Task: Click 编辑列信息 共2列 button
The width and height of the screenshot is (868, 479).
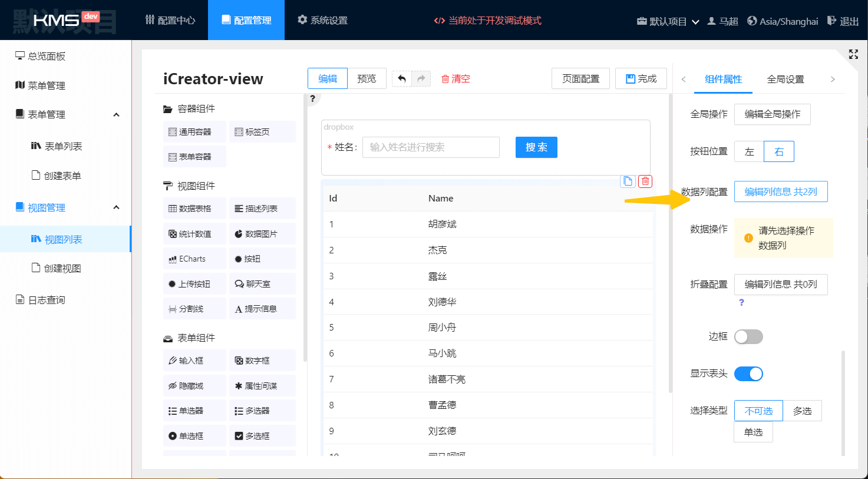Action: coord(780,191)
